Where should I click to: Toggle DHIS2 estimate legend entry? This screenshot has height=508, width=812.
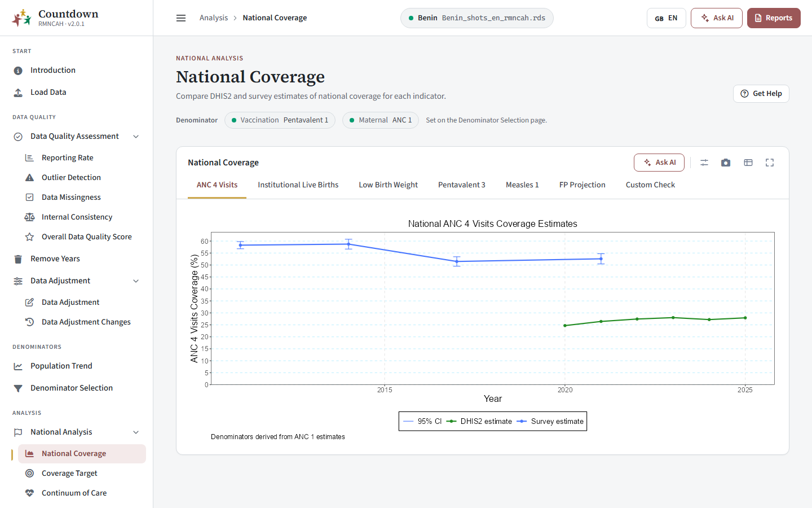coord(479,421)
